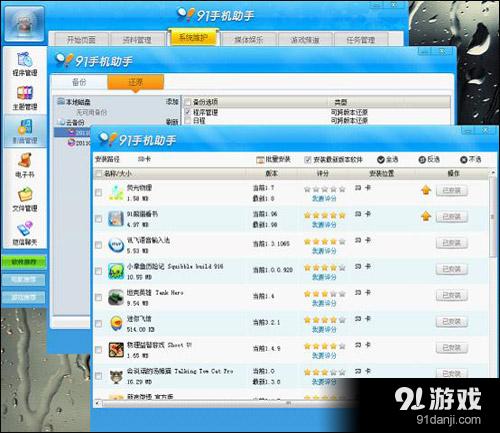Switch to the 任务管理 tab
This screenshot has height=433, width=500.
tap(361, 40)
